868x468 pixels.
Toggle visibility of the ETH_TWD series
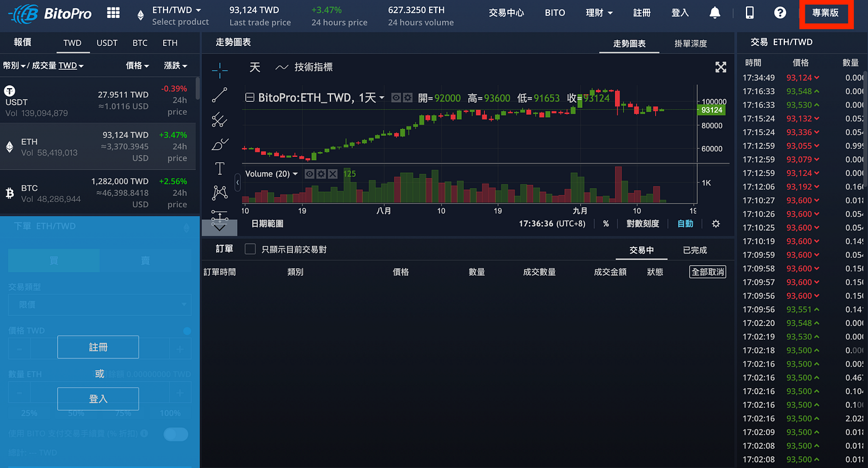click(x=396, y=98)
